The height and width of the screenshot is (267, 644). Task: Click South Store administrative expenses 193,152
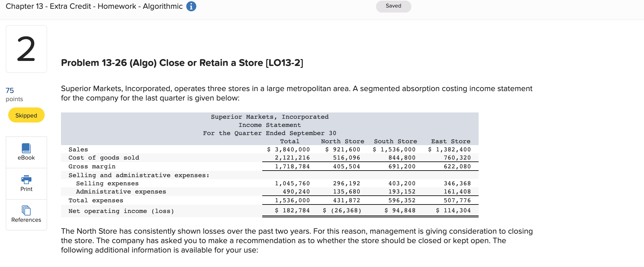click(x=402, y=192)
